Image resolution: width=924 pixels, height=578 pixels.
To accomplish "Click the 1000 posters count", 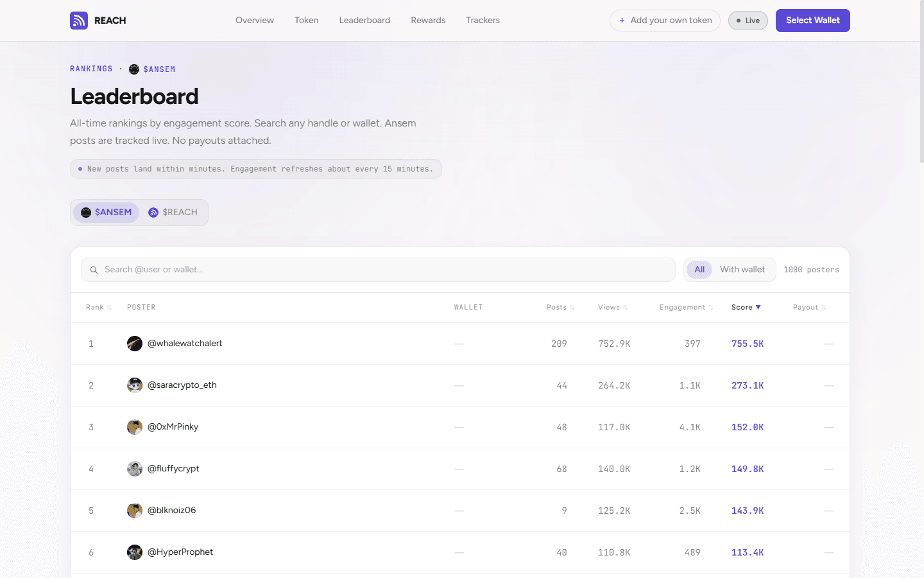I will point(811,270).
